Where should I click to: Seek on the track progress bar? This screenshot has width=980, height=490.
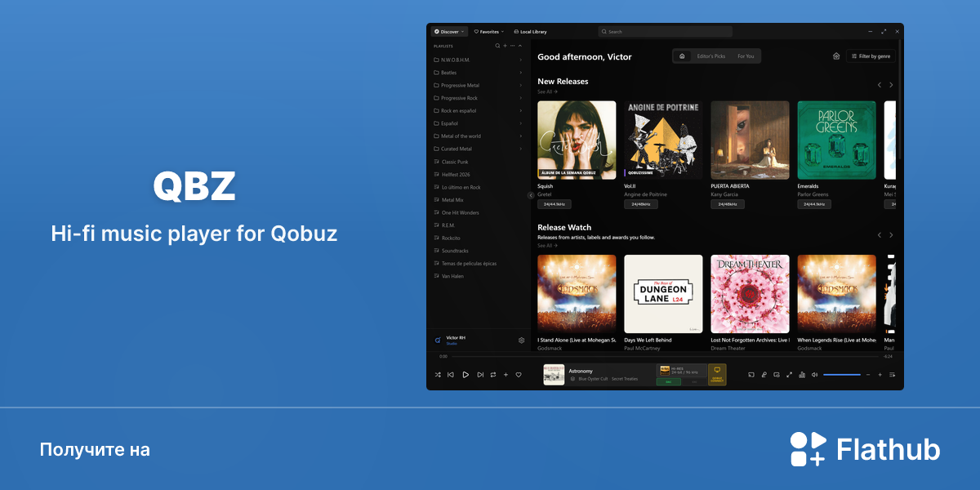(x=665, y=356)
